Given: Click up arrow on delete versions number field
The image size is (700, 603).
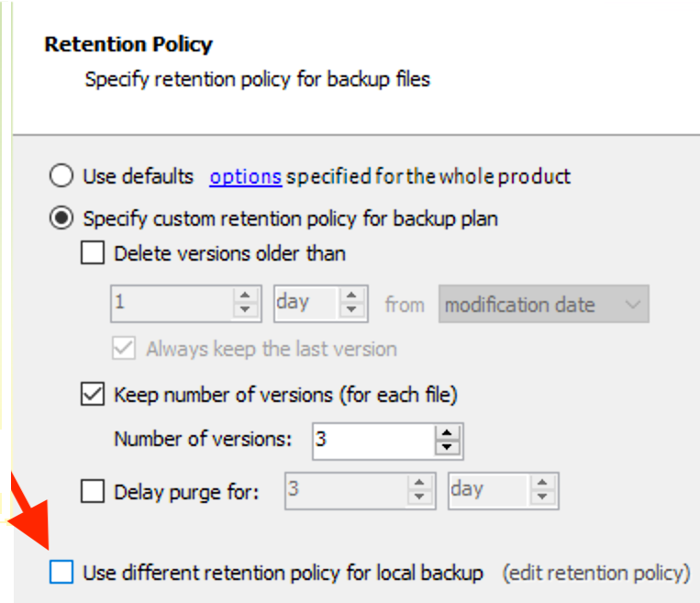Looking at the screenshot, I should [x=246, y=297].
